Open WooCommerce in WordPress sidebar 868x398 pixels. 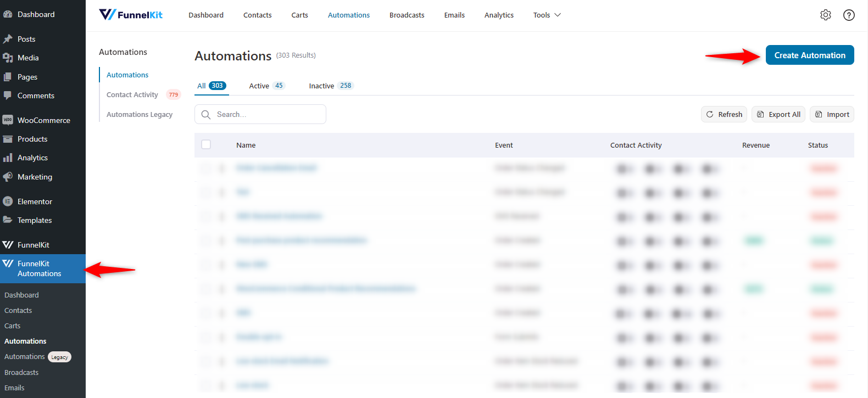[x=43, y=120]
